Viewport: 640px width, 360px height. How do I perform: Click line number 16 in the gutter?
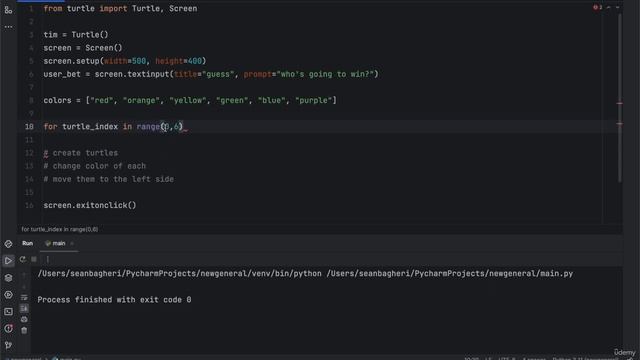29,205
